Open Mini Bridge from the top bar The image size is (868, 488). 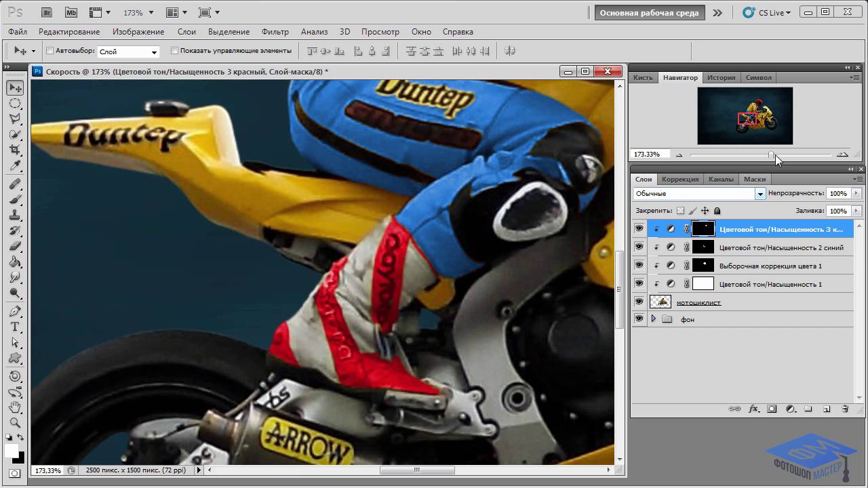click(71, 12)
